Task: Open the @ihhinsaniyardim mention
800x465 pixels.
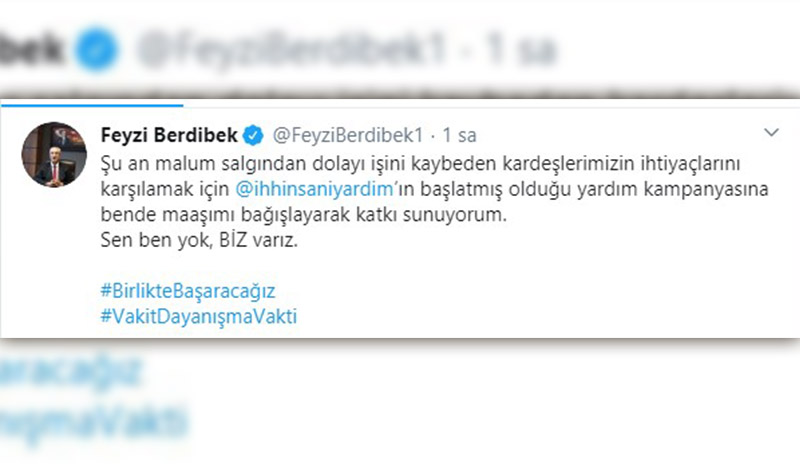Action: coord(314,189)
